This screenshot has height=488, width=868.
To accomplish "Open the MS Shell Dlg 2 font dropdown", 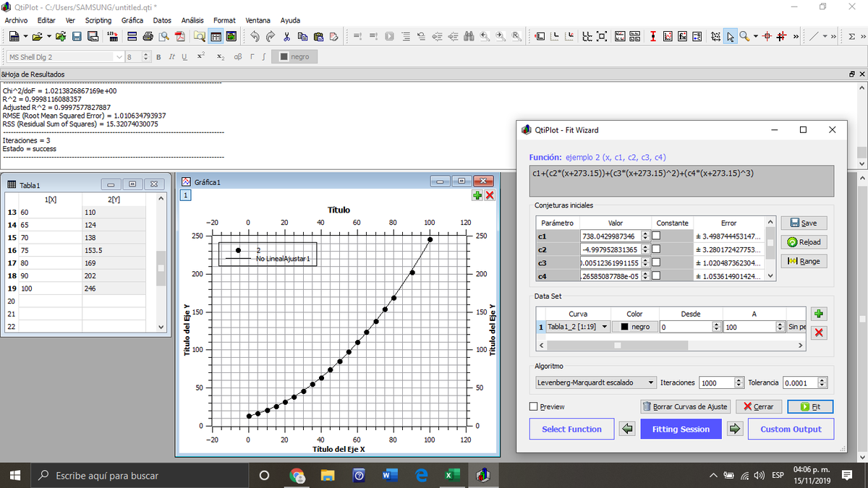I will tap(119, 56).
